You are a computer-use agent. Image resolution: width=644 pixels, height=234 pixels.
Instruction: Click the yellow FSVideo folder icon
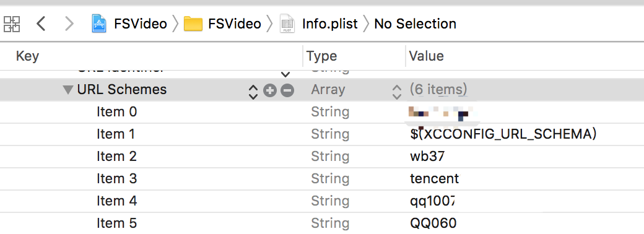(x=193, y=24)
